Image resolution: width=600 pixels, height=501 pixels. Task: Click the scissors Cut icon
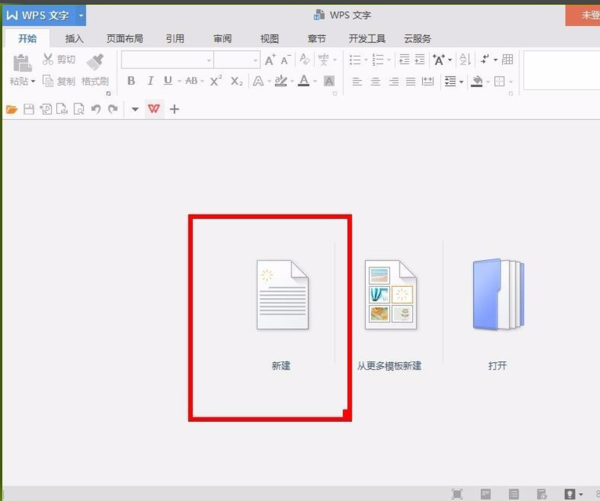pyautogui.click(x=48, y=60)
